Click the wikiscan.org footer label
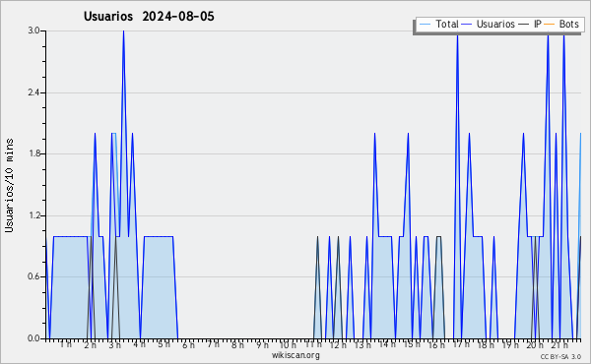The width and height of the screenshot is (591, 364). [x=295, y=355]
